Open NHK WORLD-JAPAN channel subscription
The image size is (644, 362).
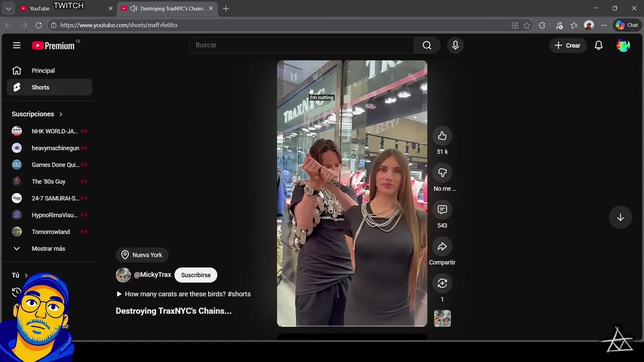coord(49,131)
